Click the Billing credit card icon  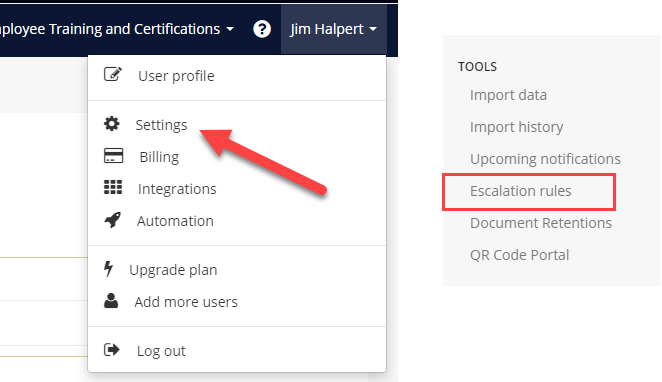(x=113, y=156)
